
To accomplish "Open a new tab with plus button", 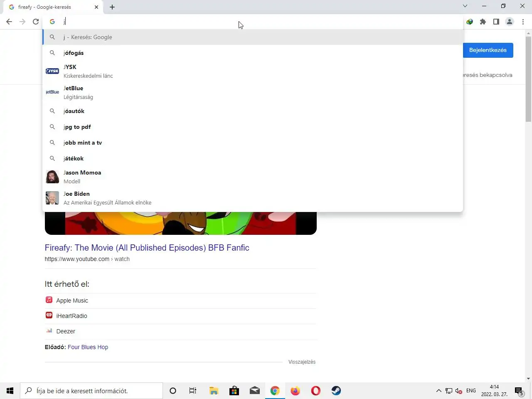I will (x=112, y=7).
